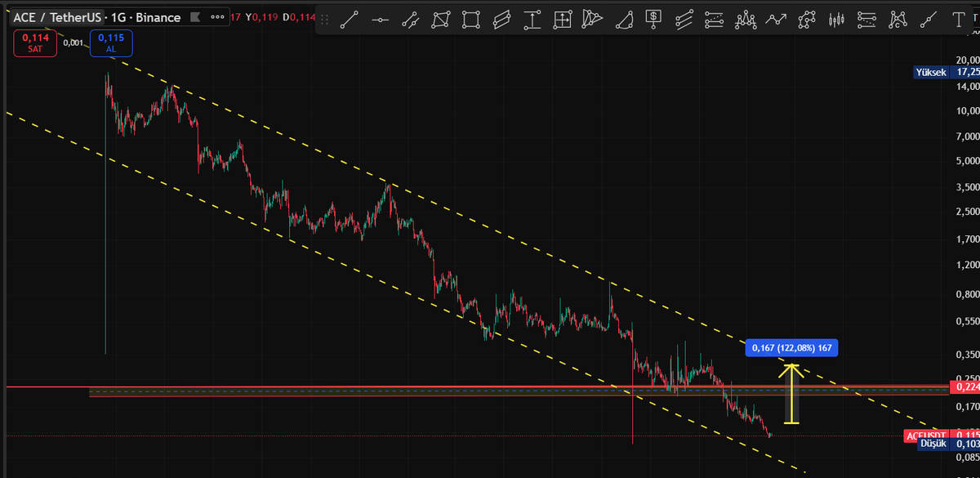The width and height of the screenshot is (980, 478).
Task: Open the three-dots more menu in legend
Action: pyautogui.click(x=217, y=17)
